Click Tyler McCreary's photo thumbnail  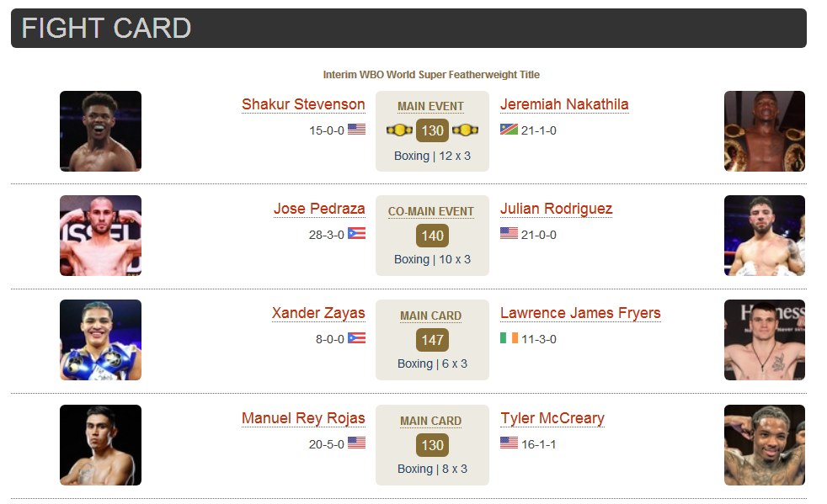point(765,445)
